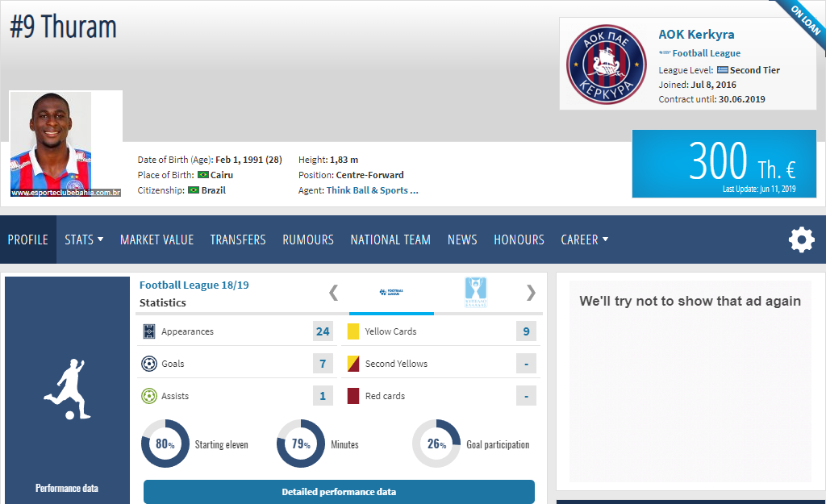Open the AOK Kerkyra club link
The image size is (826, 504).
(x=696, y=34)
